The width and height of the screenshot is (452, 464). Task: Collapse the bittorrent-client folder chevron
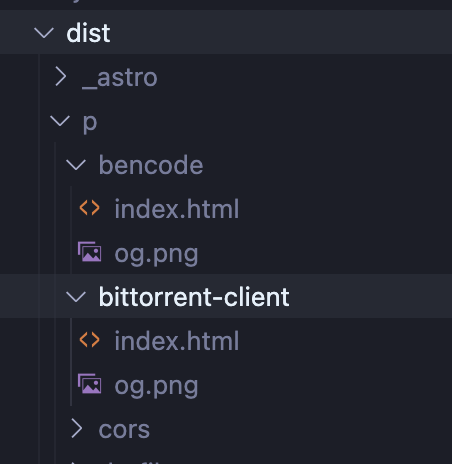[76, 297]
